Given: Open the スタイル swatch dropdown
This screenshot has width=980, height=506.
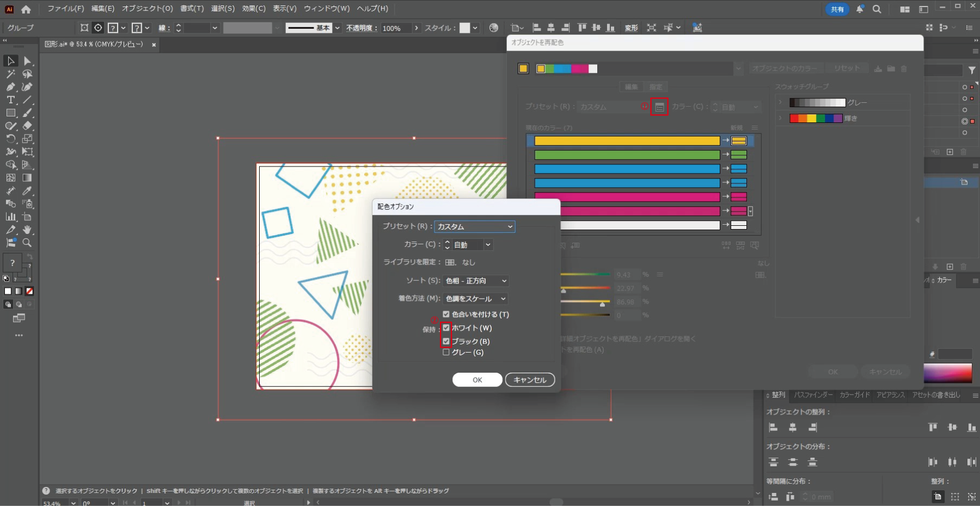Looking at the screenshot, I should pyautogui.click(x=475, y=28).
